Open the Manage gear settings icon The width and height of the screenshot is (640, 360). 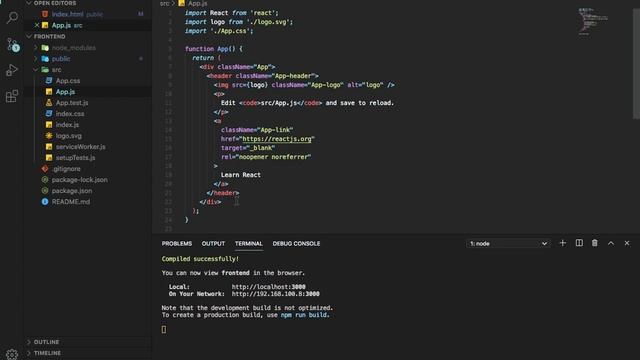[12, 354]
